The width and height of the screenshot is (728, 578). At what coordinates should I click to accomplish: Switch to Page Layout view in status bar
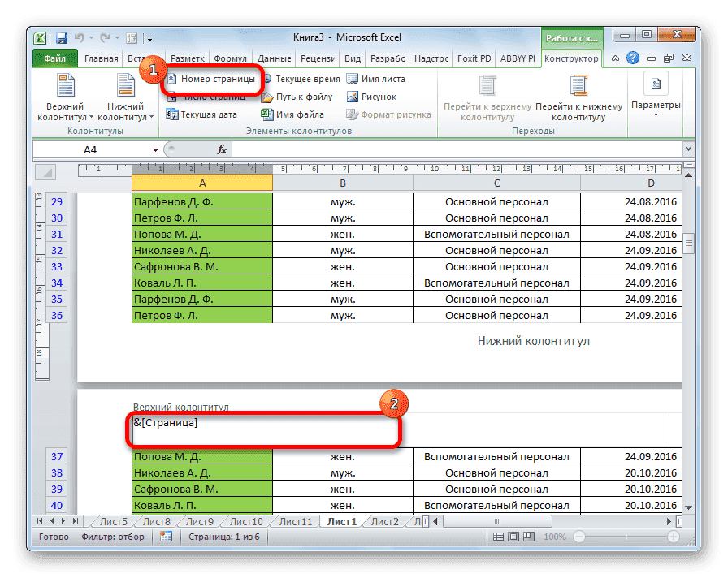pyautogui.click(x=514, y=537)
